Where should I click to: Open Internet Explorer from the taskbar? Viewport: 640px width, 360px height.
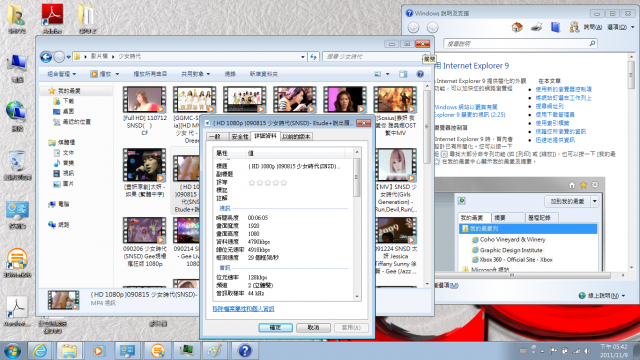(40, 351)
